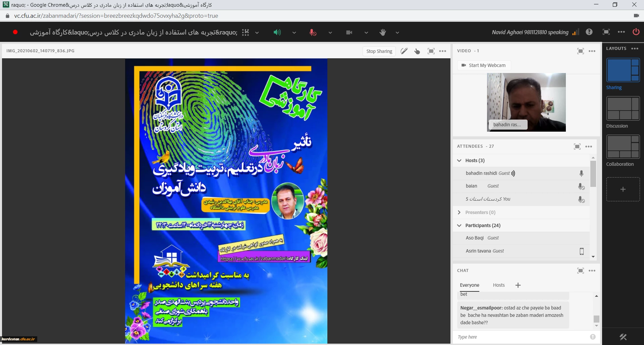Unmute the red microphone in top bar
Viewport: 644px width, 345px height.
click(313, 32)
